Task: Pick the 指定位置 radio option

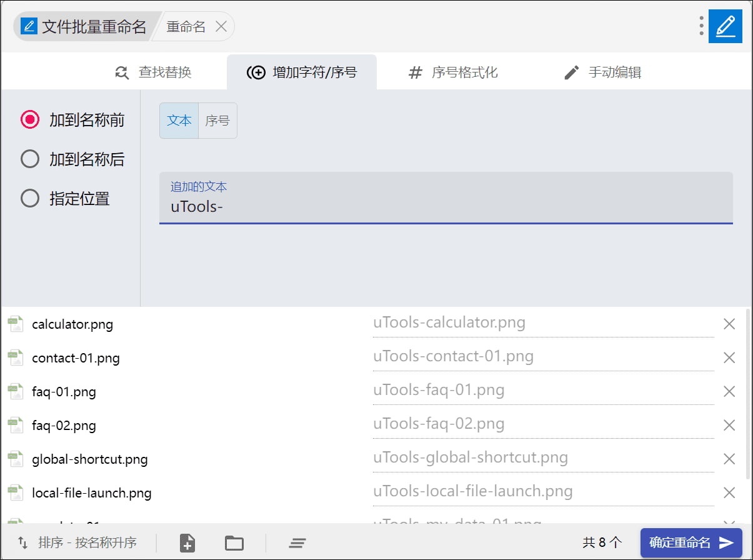Action: coord(65,199)
